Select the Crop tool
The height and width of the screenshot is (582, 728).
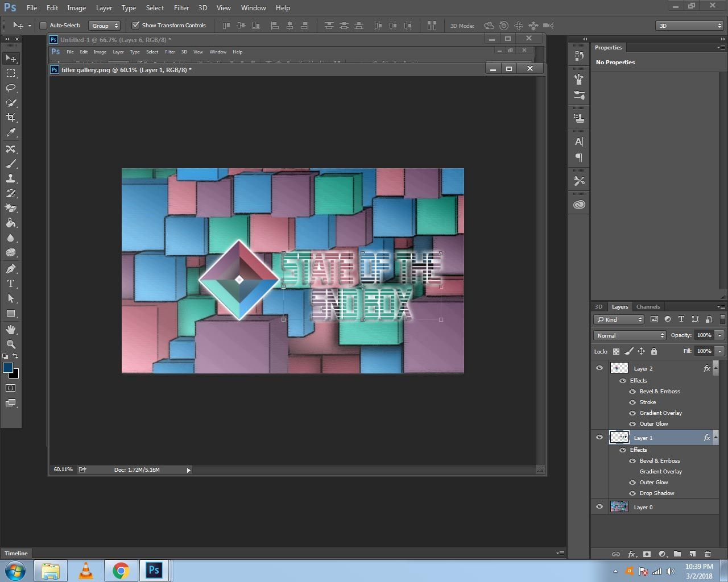point(11,118)
